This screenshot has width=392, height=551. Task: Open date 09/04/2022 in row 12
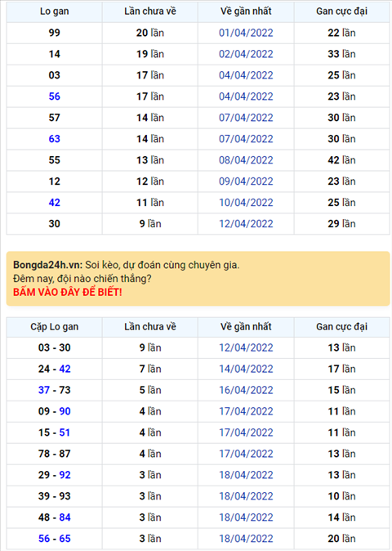[246, 181]
